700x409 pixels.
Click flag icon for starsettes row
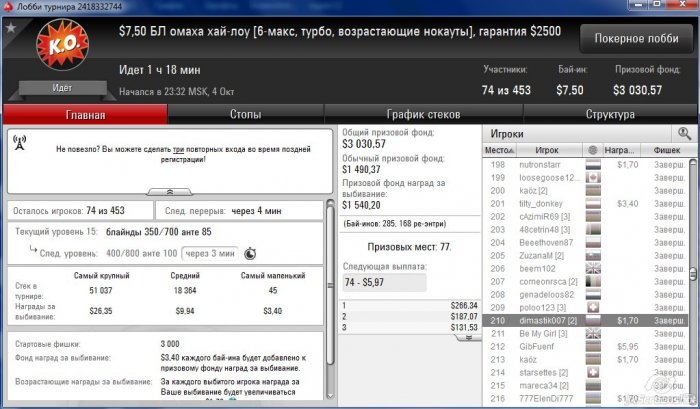click(x=593, y=372)
